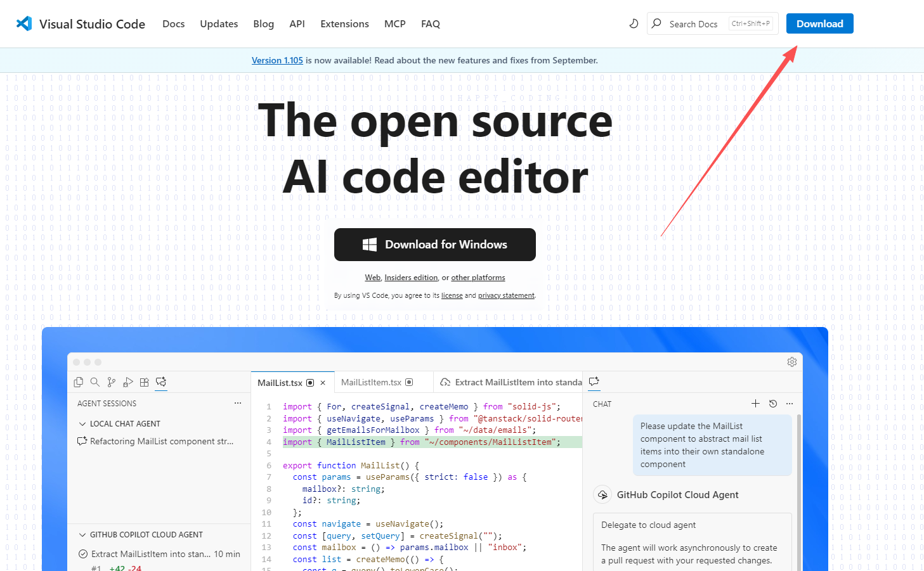Image resolution: width=924 pixels, height=571 pixels.
Task: Click the circle status icon beside Extract MailListItem
Action: tap(82, 554)
